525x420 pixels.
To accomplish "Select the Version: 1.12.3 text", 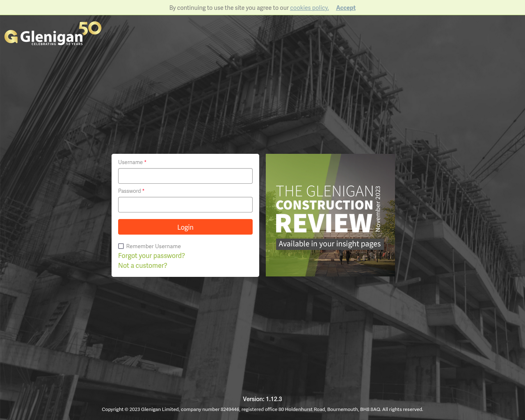I will click(262, 399).
